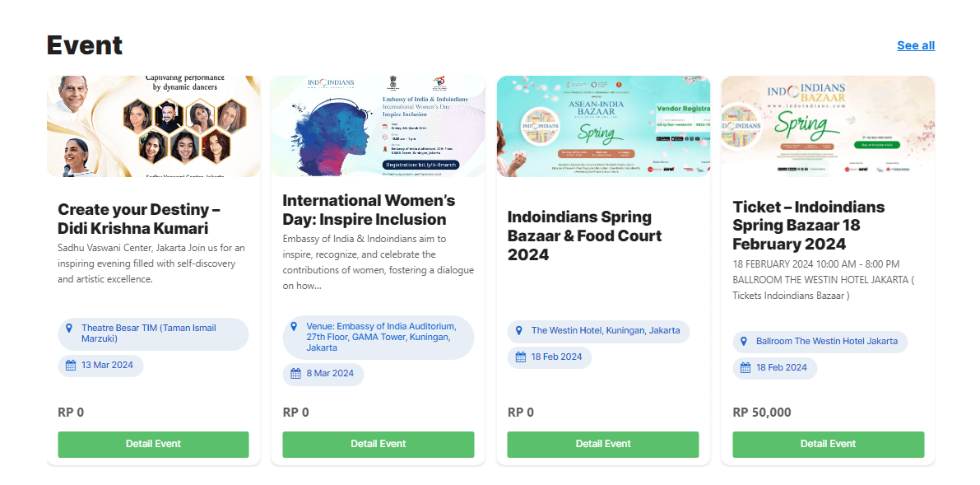Image resolution: width=980 pixels, height=485 pixels.
Task: Click calendar icon next to 8 Mar 2024
Action: click(296, 374)
